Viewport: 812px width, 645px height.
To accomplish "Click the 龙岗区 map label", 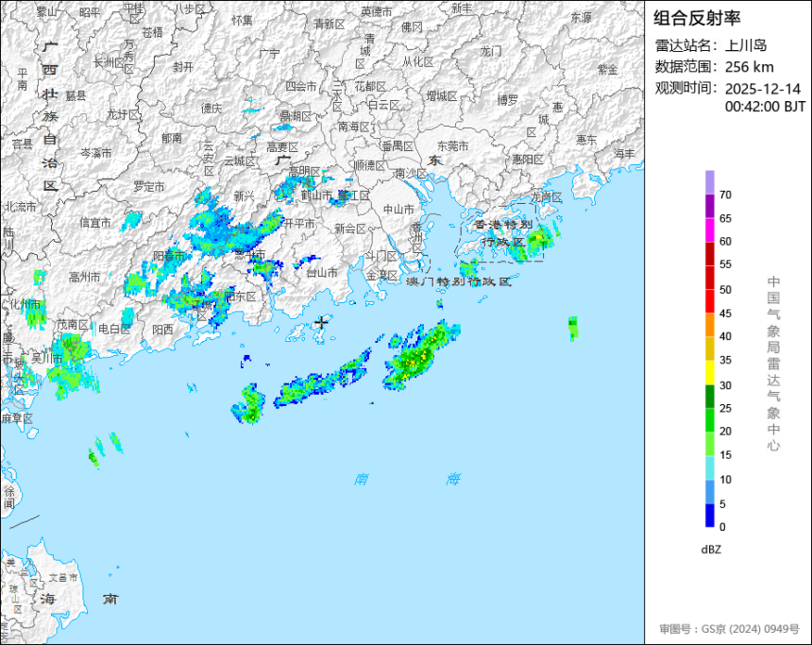I will [x=547, y=196].
